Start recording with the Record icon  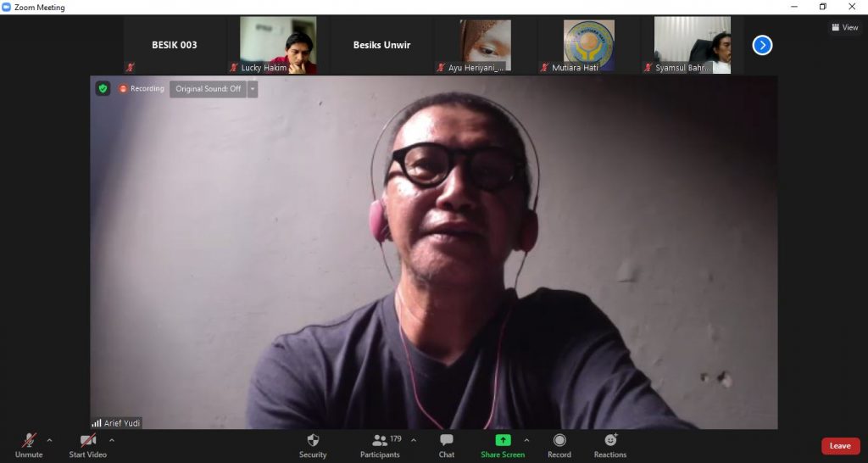click(x=559, y=441)
